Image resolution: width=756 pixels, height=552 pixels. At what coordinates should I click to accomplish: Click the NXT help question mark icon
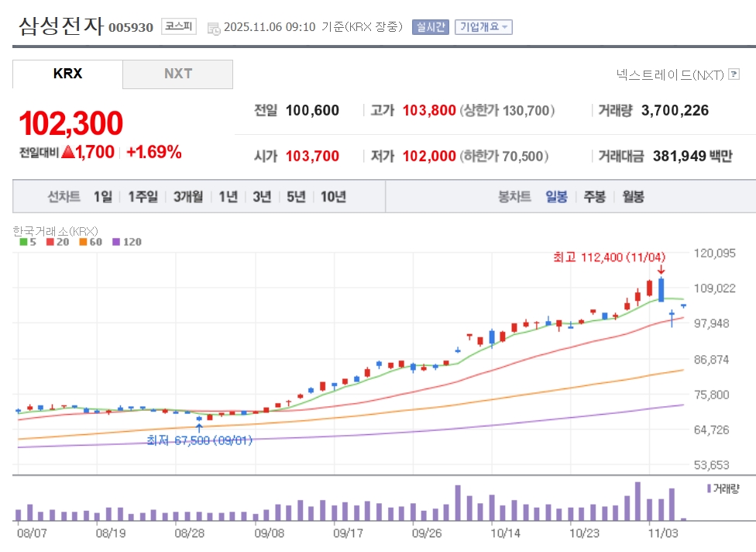734,74
